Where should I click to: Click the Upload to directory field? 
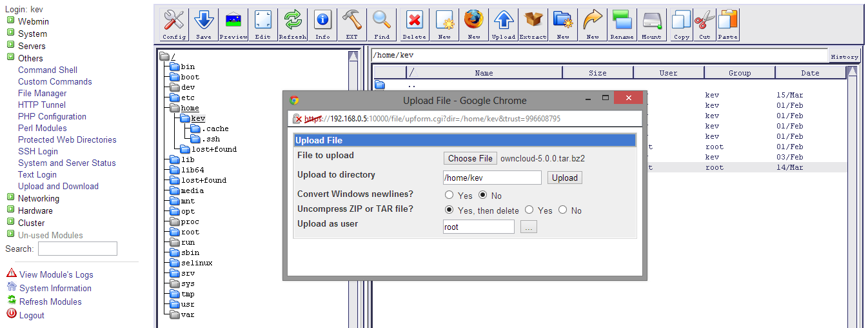492,178
